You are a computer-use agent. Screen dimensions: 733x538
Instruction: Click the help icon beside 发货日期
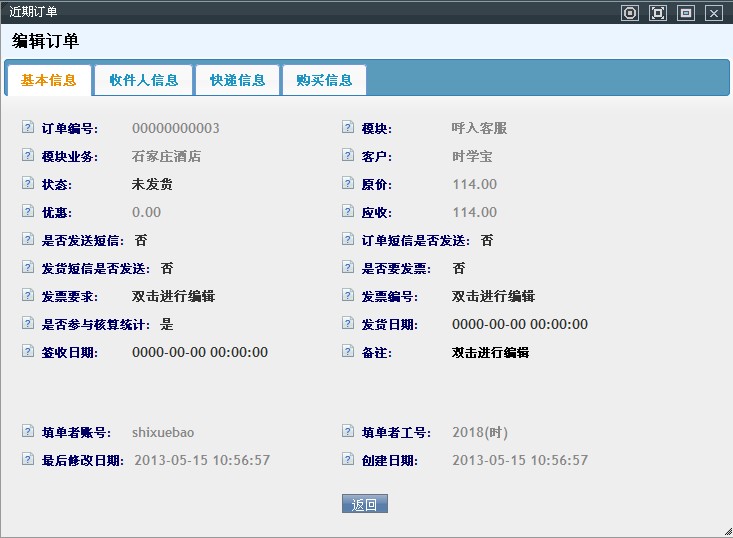coord(348,324)
